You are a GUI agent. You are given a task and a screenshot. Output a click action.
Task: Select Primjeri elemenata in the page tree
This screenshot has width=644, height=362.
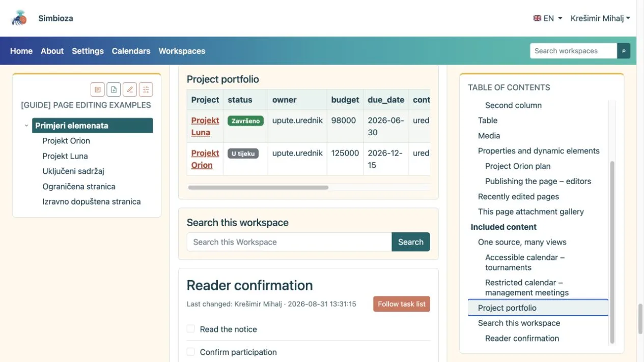tap(92, 126)
